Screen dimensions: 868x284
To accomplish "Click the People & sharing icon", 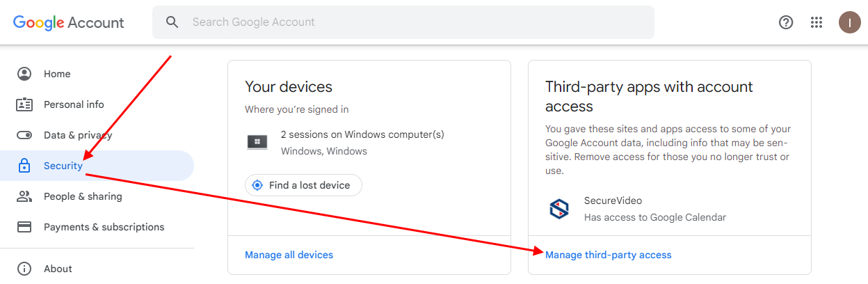I will (x=24, y=196).
